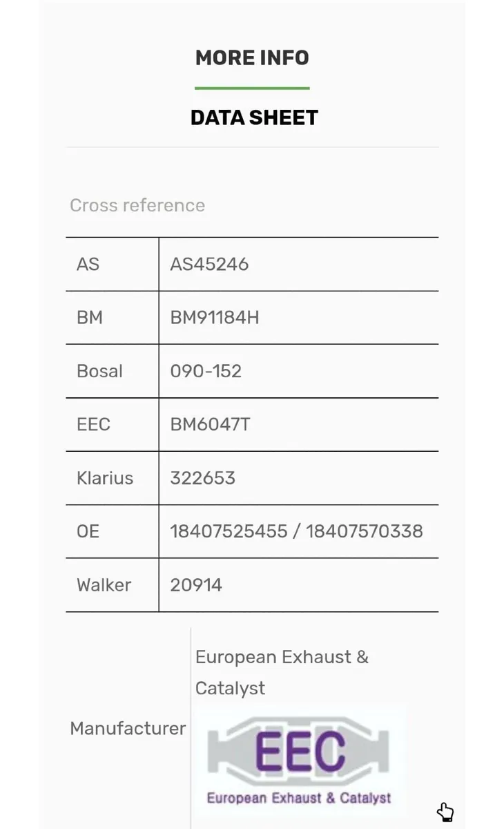The height and width of the screenshot is (829, 504).
Task: Click the hand pointer icon at bottom right
Action: (445, 812)
